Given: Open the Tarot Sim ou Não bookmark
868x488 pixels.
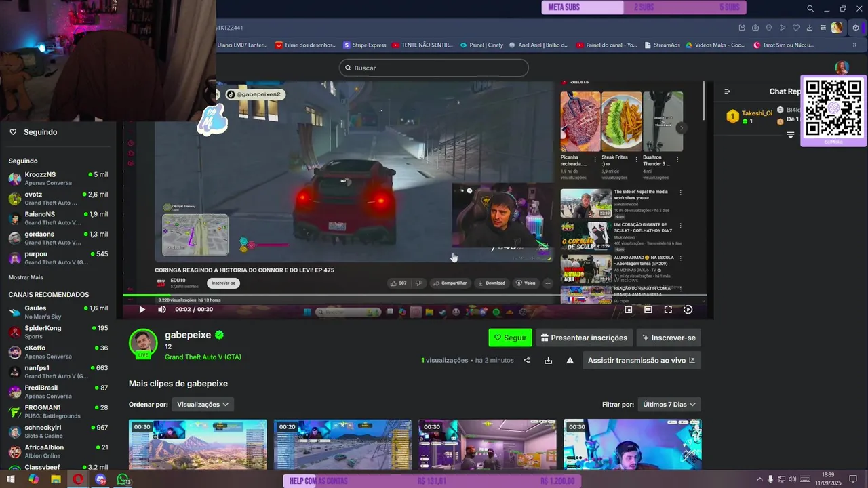Looking at the screenshot, I should 783,45.
